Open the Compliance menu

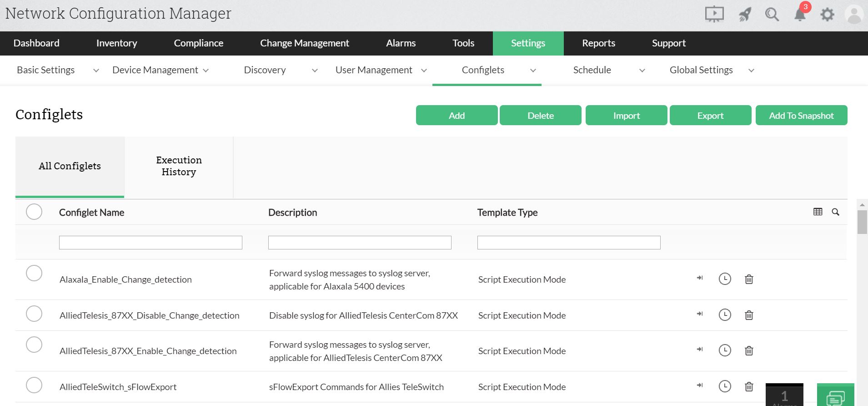click(198, 43)
